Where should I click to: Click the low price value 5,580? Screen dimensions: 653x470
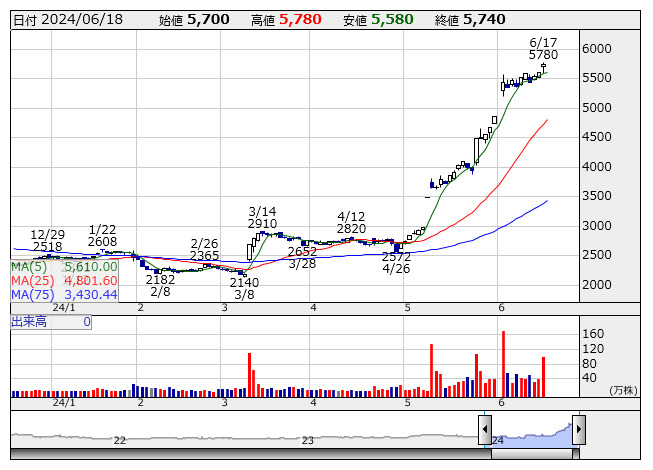pyautogui.click(x=392, y=20)
